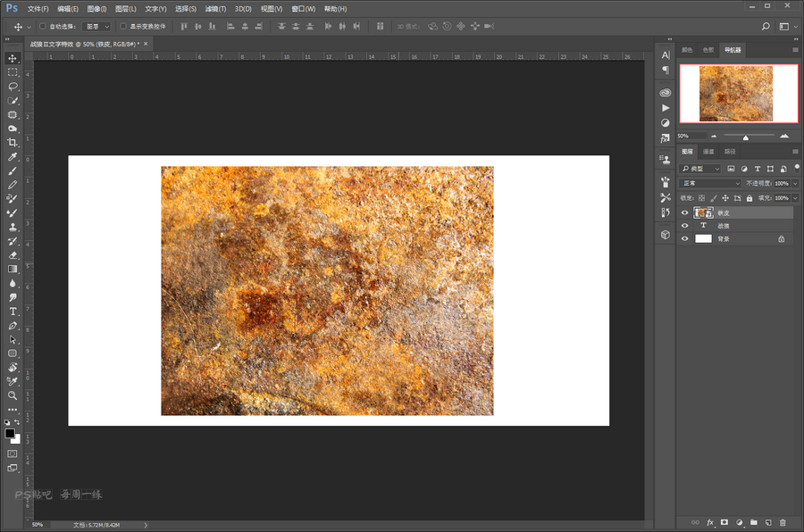Switch to the 色板 panel tab
Screen dimensions: 804x532
[708, 50]
